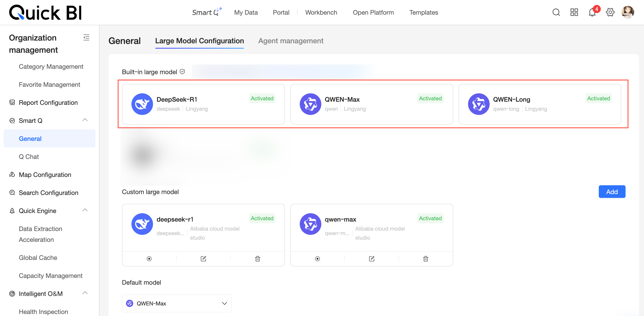Collapse the Quick Engine sidebar section

pyautogui.click(x=85, y=210)
